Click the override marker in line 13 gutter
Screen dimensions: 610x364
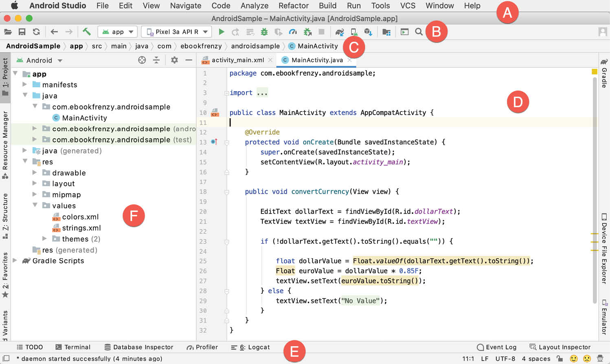pyautogui.click(x=214, y=142)
